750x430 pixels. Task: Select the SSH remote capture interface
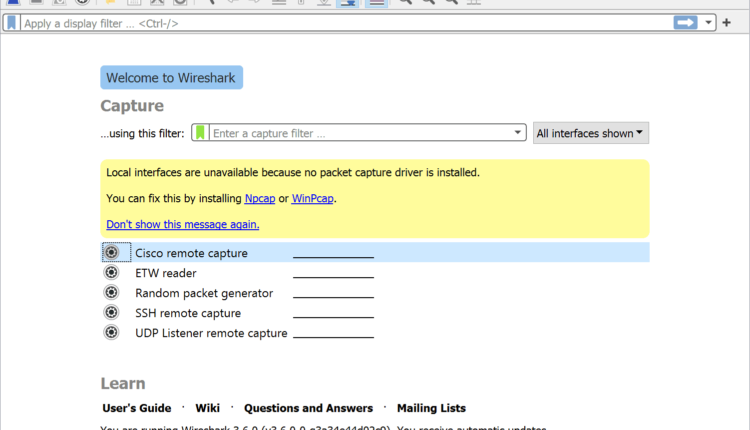[375, 313]
